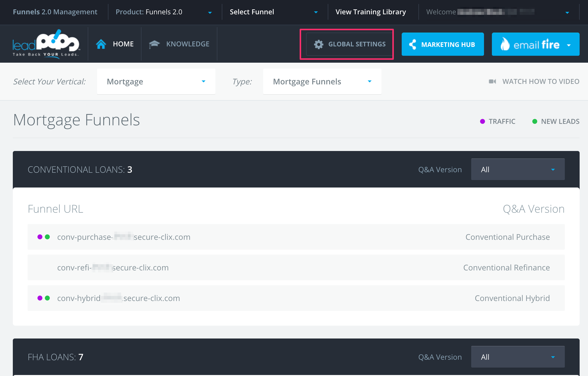Click the NEW LEADS legend label

point(560,121)
